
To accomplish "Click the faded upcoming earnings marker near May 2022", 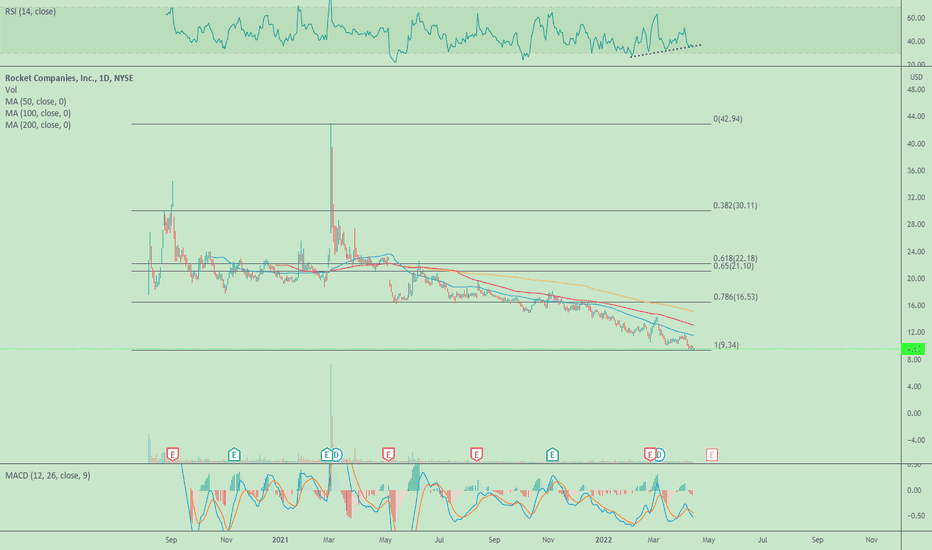I will (711, 455).
